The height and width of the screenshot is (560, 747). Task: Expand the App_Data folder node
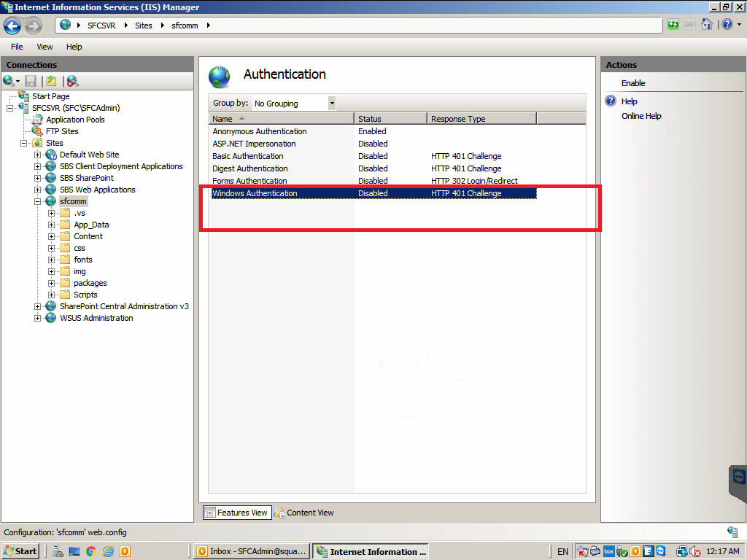click(x=51, y=225)
